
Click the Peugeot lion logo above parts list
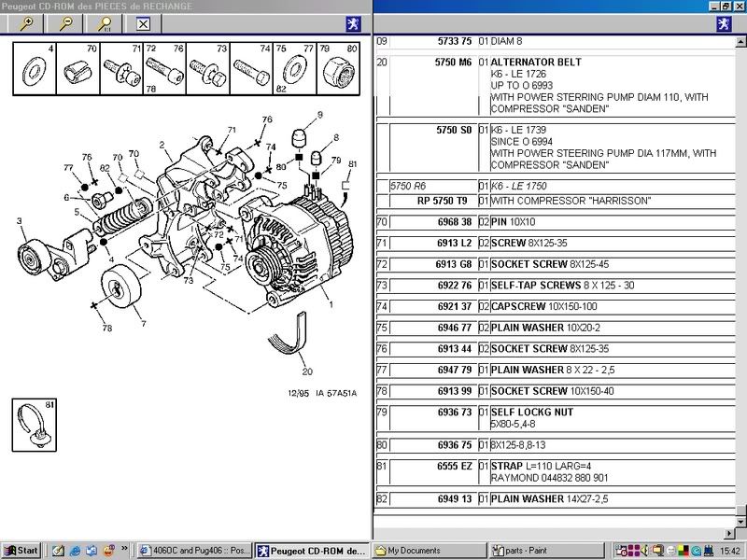pyautogui.click(x=725, y=24)
